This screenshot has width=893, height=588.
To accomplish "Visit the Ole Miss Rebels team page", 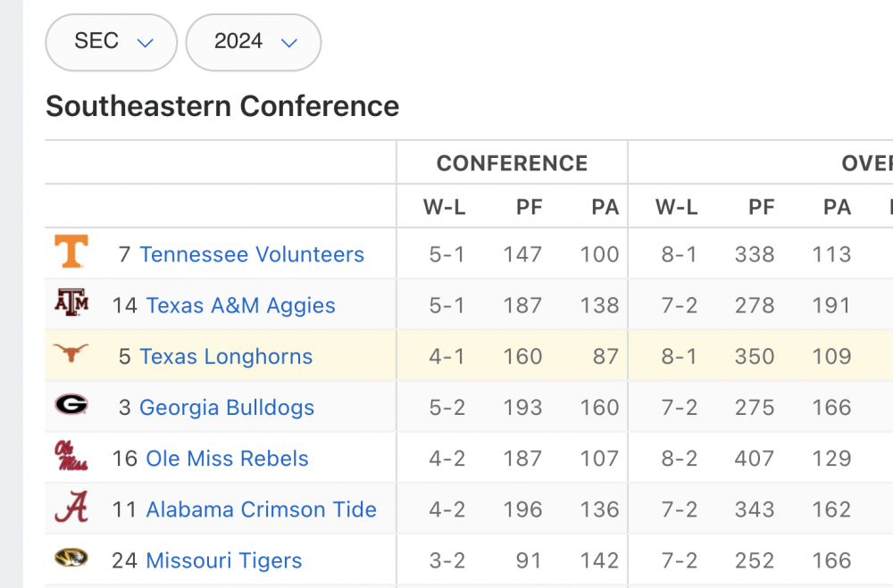I will pyautogui.click(x=227, y=459).
